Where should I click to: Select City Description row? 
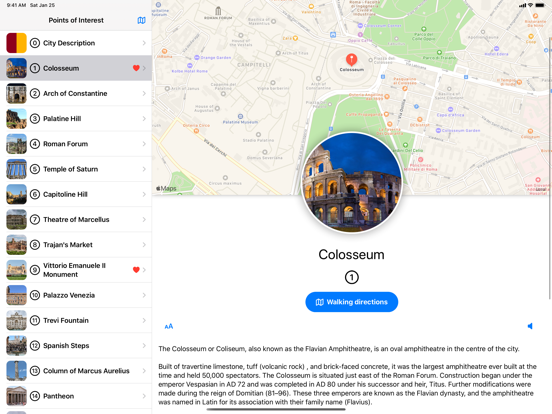click(76, 43)
